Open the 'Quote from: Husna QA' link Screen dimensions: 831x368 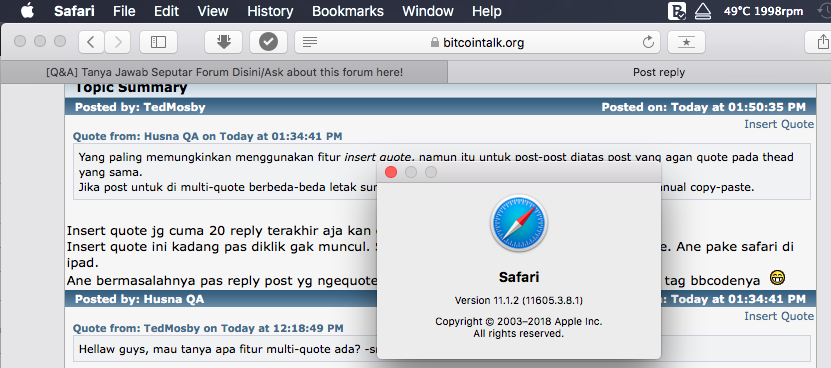point(207,136)
